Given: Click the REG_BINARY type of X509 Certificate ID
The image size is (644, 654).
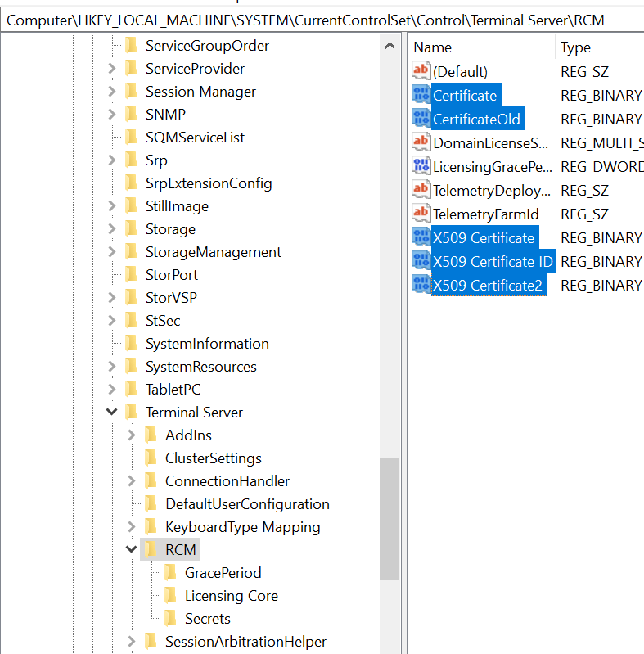Looking at the screenshot, I should pos(601,261).
